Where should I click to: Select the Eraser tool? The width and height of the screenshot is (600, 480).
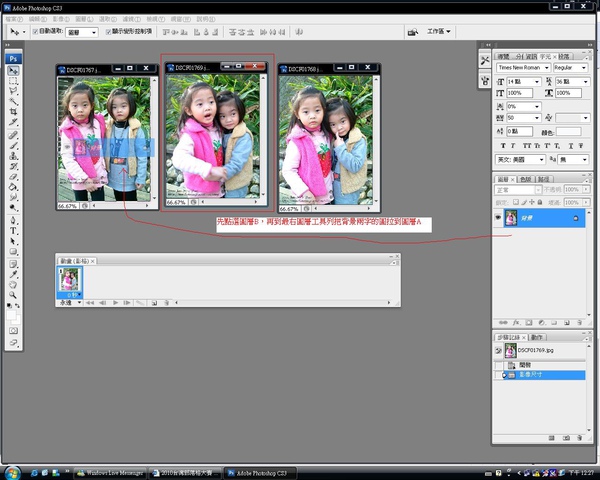[13, 176]
